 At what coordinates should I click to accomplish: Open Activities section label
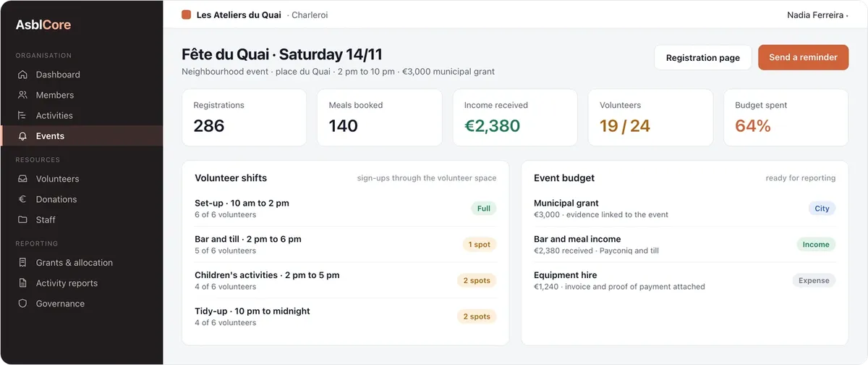point(54,115)
